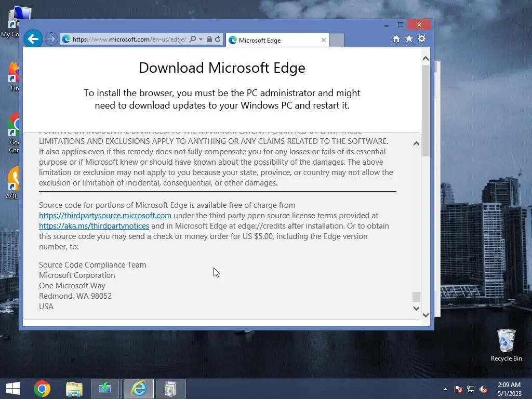This screenshot has width=532, height=399.
Task: Click the license box scroll up arrow
Action: click(x=416, y=144)
